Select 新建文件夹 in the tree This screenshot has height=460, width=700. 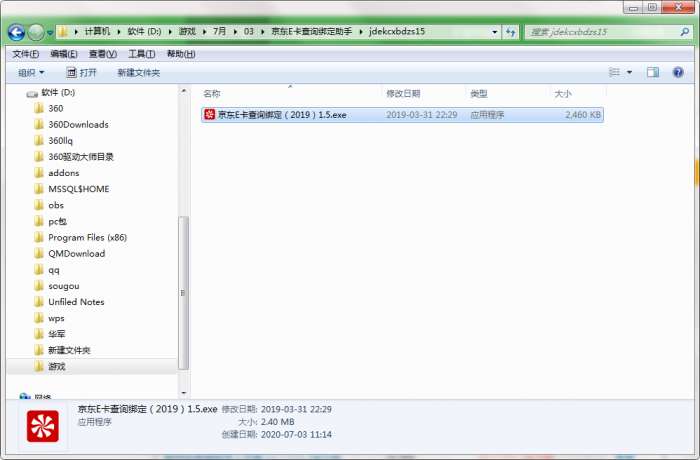69,350
